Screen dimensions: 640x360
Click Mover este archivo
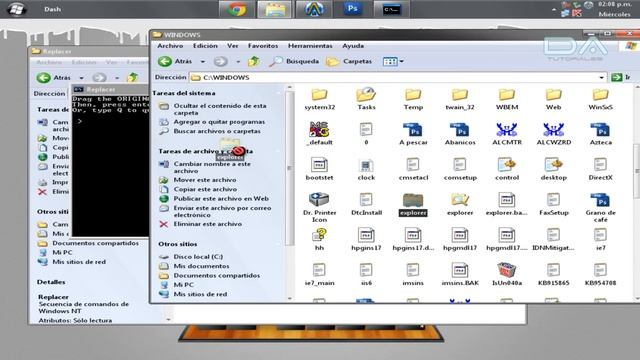205,180
